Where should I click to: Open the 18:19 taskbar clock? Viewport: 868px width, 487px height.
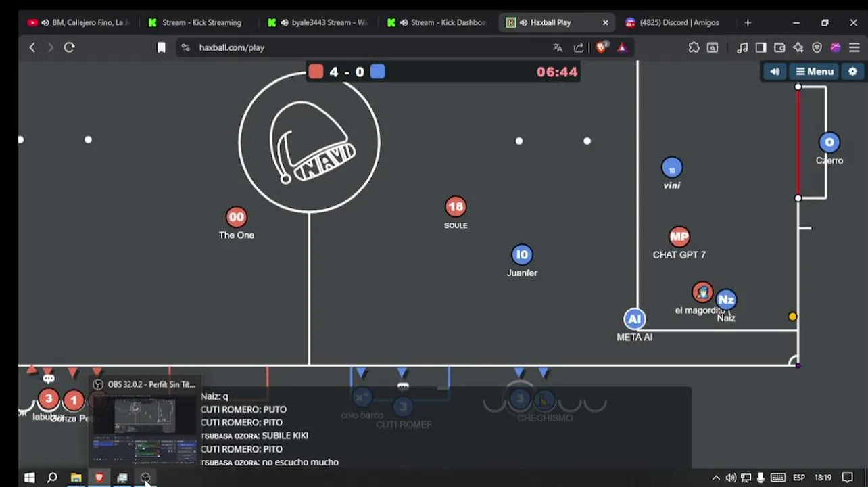[823, 478]
